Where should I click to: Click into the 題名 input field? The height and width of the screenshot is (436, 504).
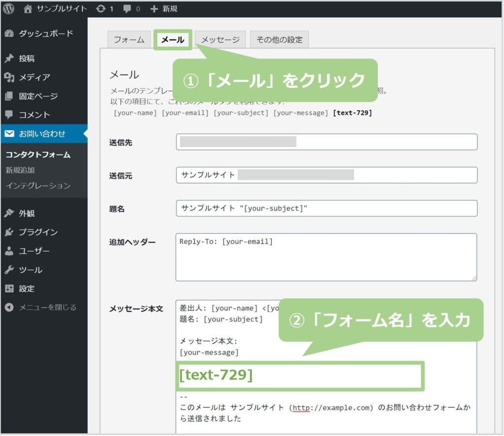coord(327,208)
